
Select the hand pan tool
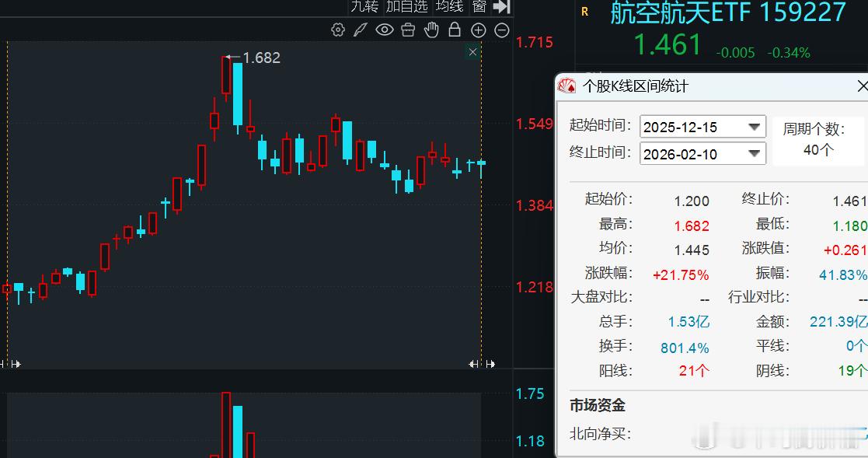coord(431,30)
